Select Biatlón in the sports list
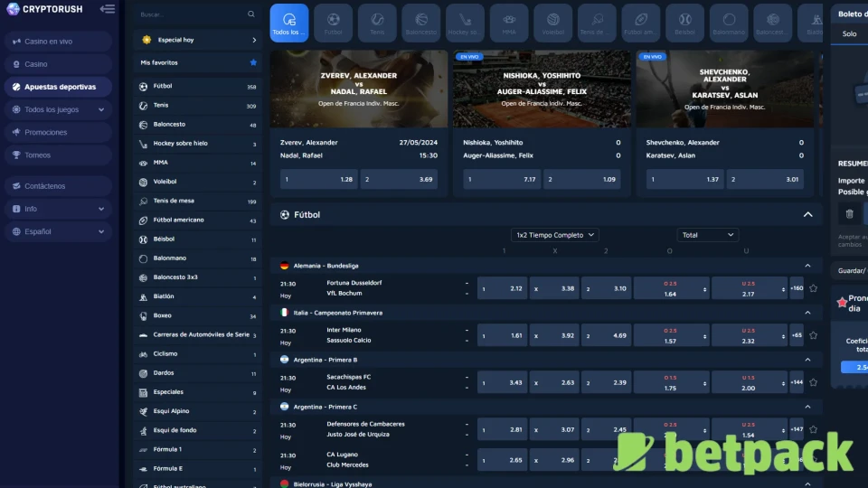 [x=198, y=296]
